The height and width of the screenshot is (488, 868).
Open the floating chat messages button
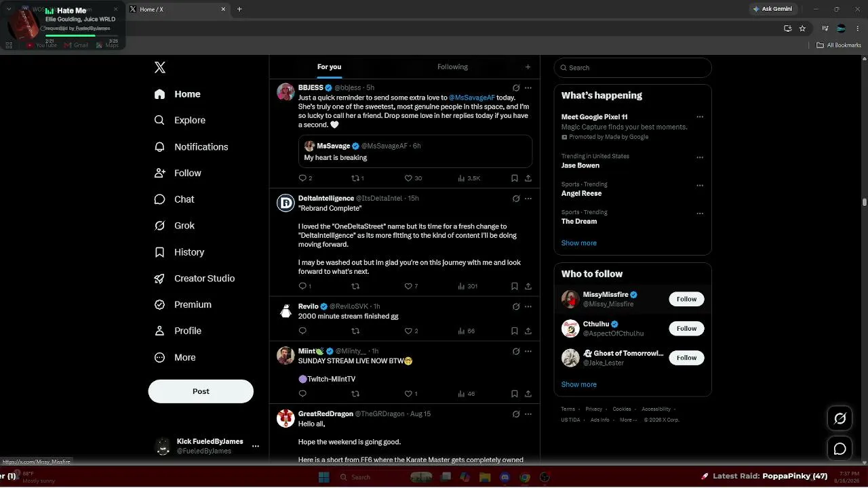coord(840,449)
